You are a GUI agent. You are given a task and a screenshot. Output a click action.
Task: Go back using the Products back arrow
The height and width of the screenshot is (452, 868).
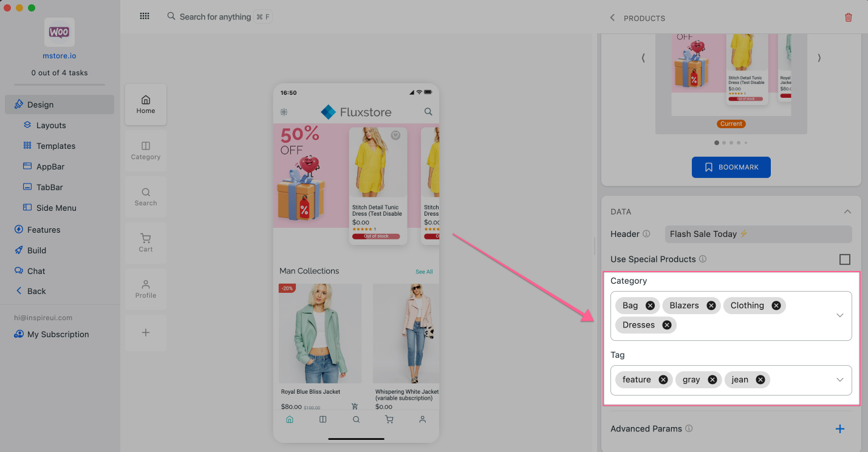612,18
